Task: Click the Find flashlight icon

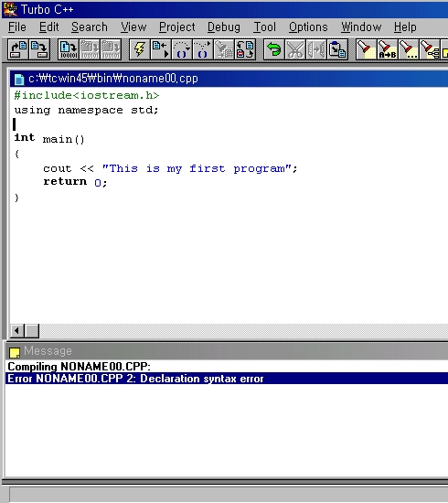Action: [x=367, y=50]
